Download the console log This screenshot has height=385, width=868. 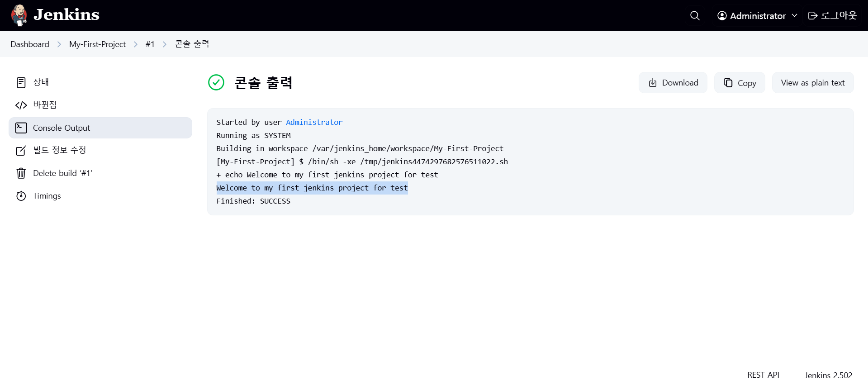point(673,83)
